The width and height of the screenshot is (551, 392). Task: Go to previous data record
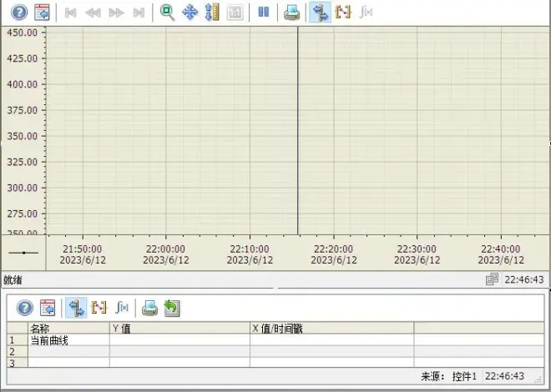pos(94,13)
